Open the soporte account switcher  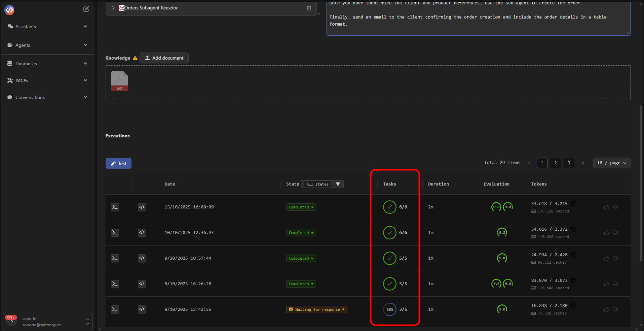(48, 322)
